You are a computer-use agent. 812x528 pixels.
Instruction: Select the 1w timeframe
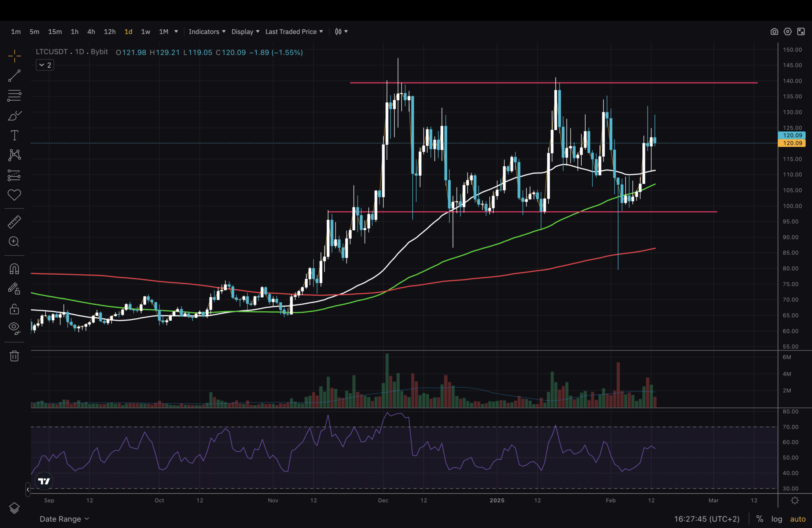pyautogui.click(x=146, y=32)
